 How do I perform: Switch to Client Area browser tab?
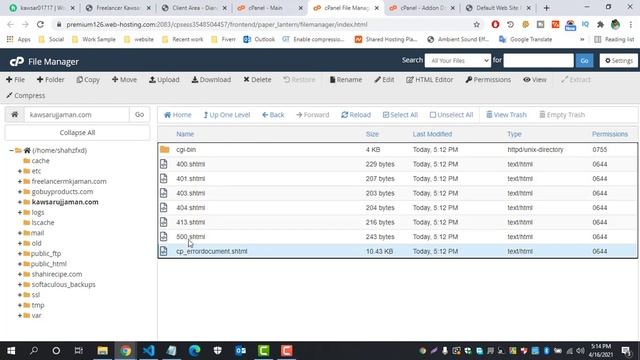pos(194,8)
